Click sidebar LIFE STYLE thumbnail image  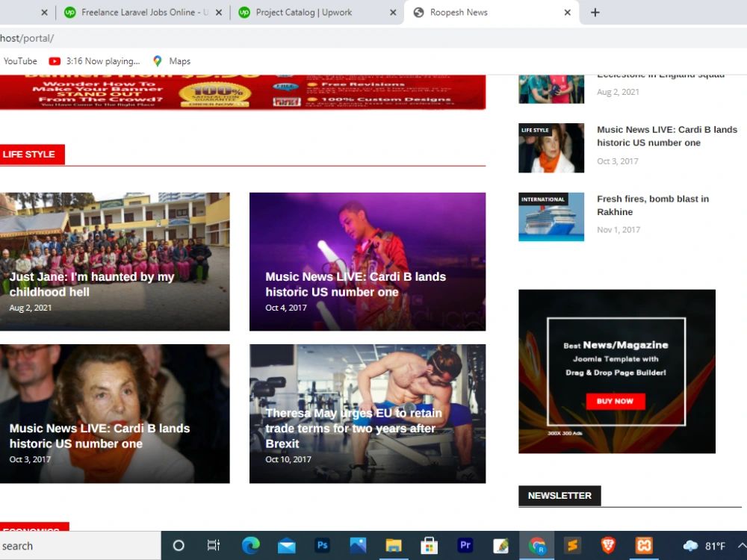551,148
